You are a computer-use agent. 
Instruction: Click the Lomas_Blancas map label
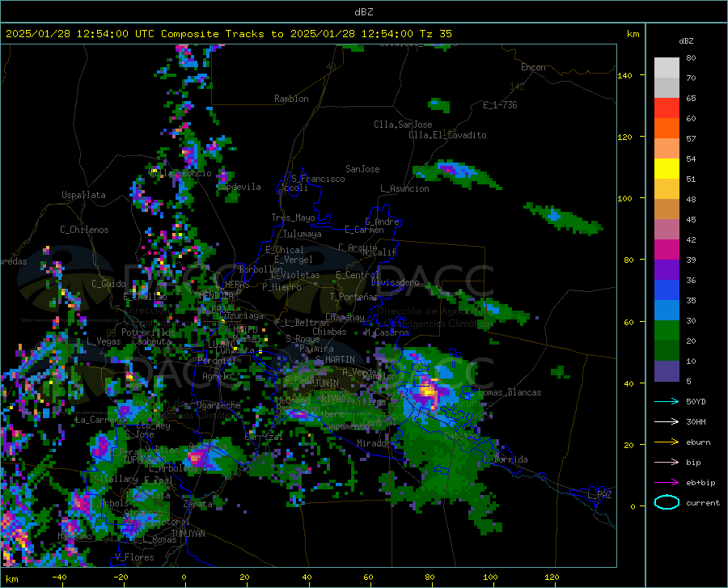510,392
